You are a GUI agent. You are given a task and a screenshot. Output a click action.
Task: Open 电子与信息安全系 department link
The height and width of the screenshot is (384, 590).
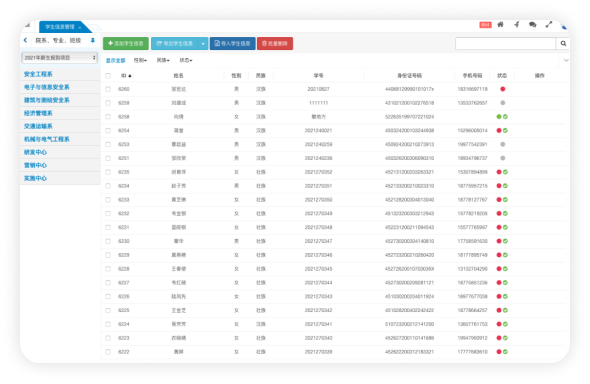(47, 87)
